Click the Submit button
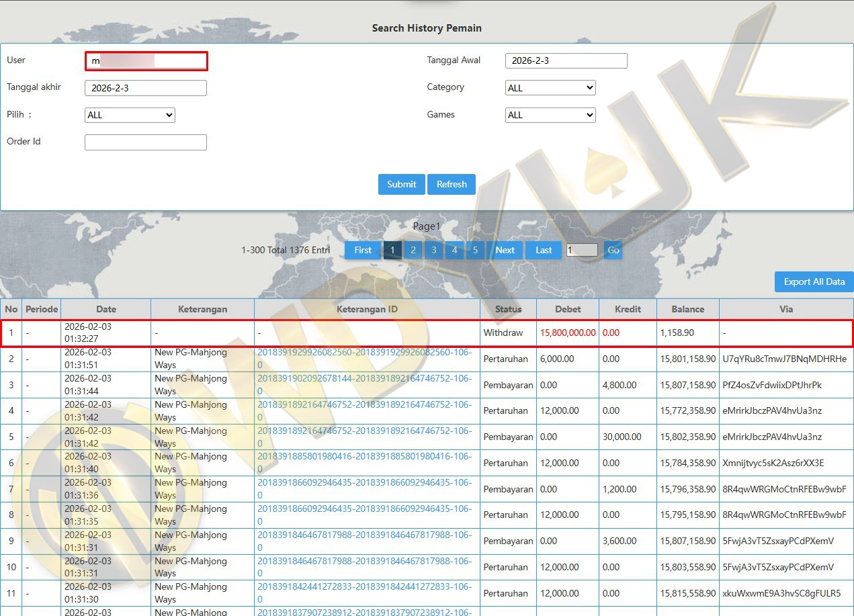Screen dimensions: 854x616 point(401,185)
